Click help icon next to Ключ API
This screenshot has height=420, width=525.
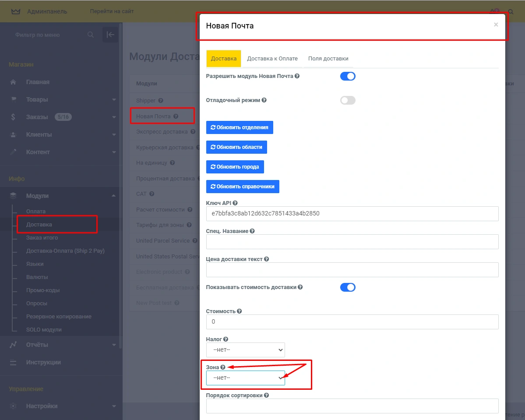(x=235, y=203)
